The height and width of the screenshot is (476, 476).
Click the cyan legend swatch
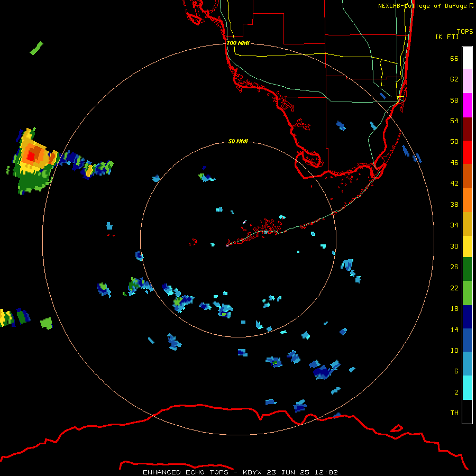[467, 388]
